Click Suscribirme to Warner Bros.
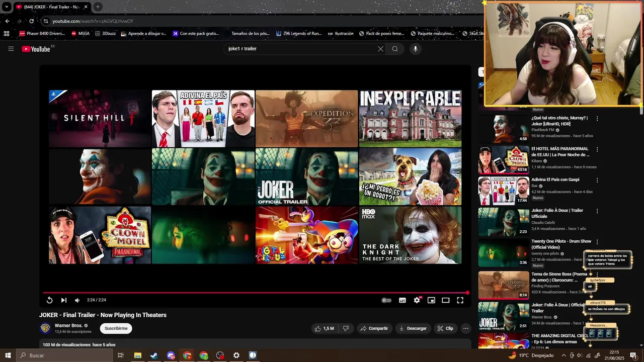 click(x=116, y=328)
